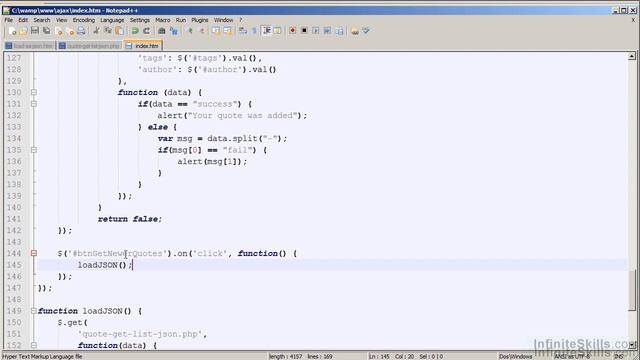Open the ? help menu

[x=240, y=20]
